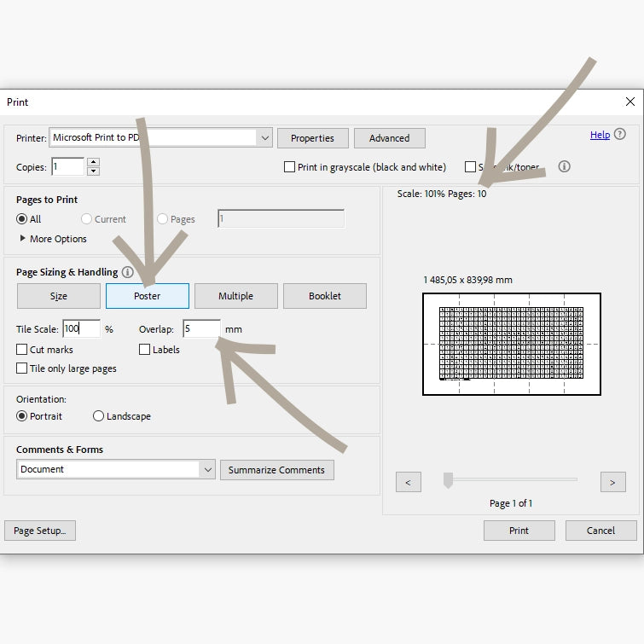Go to the previous preview page arrow

(408, 482)
